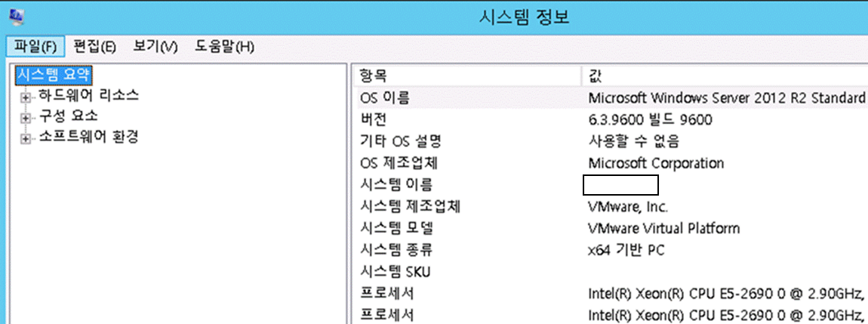Expand the 하드웨어 리소스 node
The height and width of the screenshot is (324, 868).
pos(25,98)
